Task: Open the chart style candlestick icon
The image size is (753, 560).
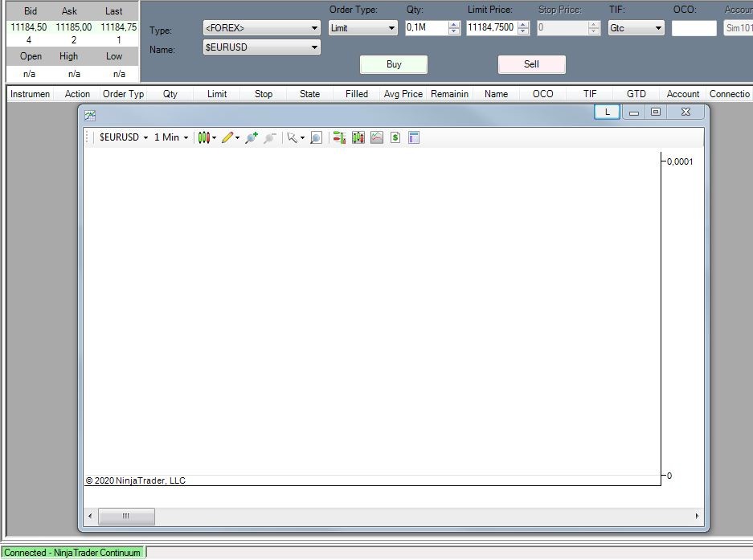Action: point(203,138)
